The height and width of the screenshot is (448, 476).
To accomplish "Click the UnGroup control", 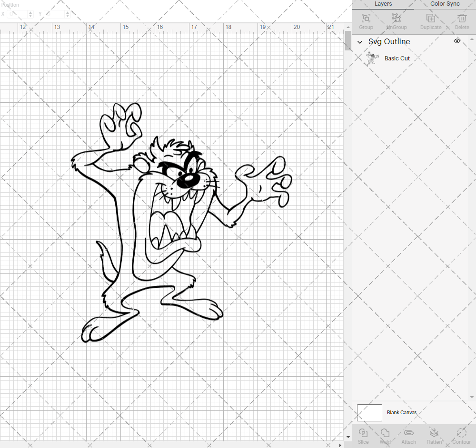I will pos(396,21).
